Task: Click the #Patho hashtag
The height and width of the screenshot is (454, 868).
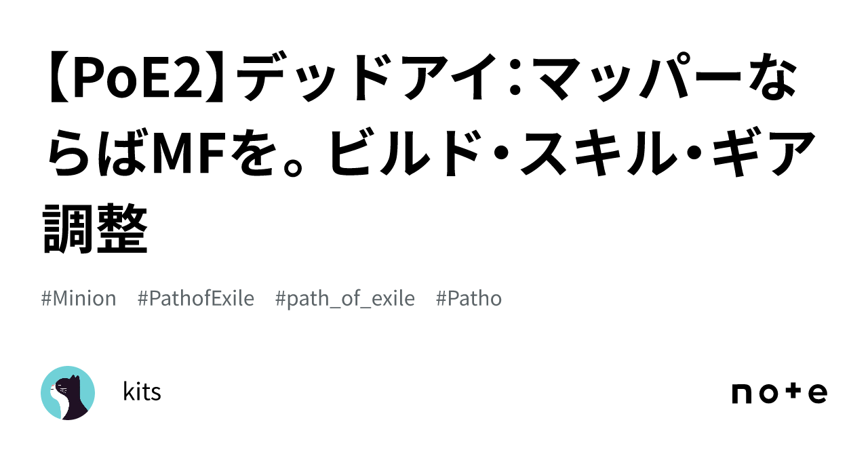Action: pos(469,298)
